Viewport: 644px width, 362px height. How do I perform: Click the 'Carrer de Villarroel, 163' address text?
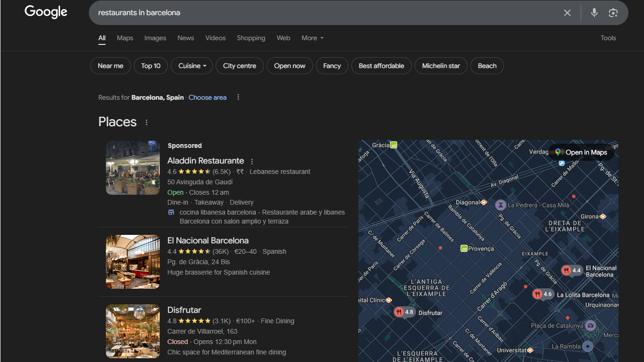tap(202, 331)
